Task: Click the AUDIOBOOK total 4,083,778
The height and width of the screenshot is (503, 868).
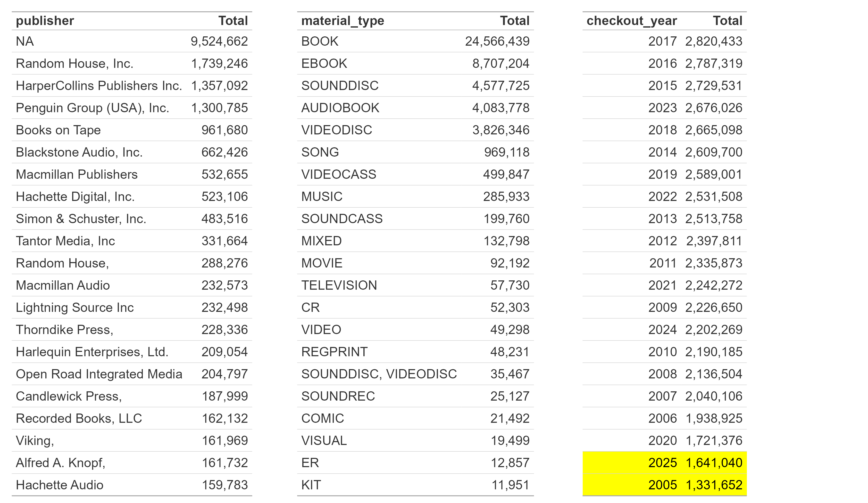Action: [x=500, y=108]
